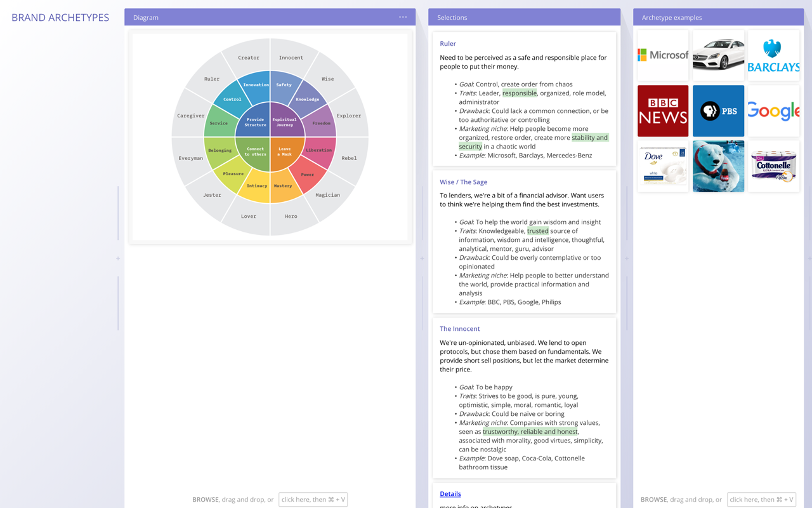Screen dimensions: 812x508
Task: Click the Ruler section heading
Action: pyautogui.click(x=447, y=43)
